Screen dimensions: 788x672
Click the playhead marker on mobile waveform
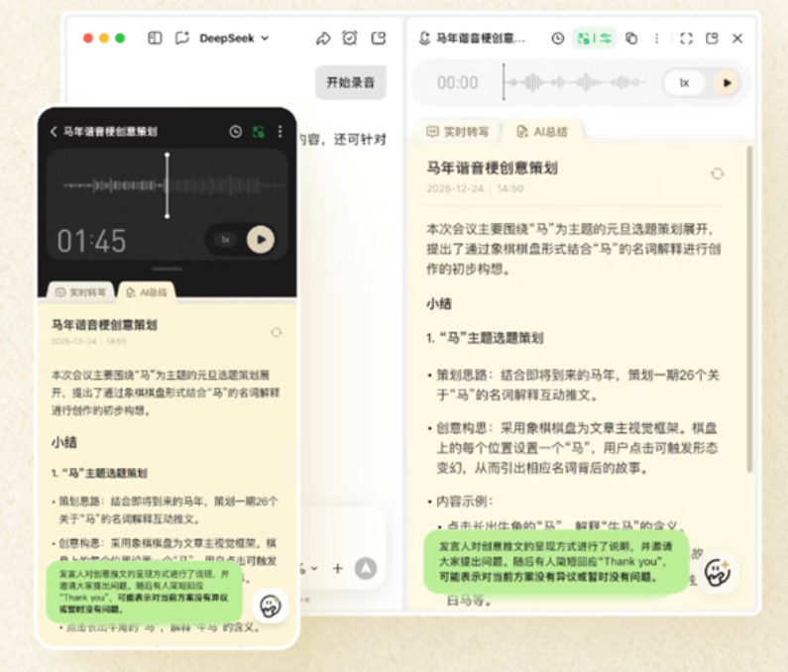168,185
